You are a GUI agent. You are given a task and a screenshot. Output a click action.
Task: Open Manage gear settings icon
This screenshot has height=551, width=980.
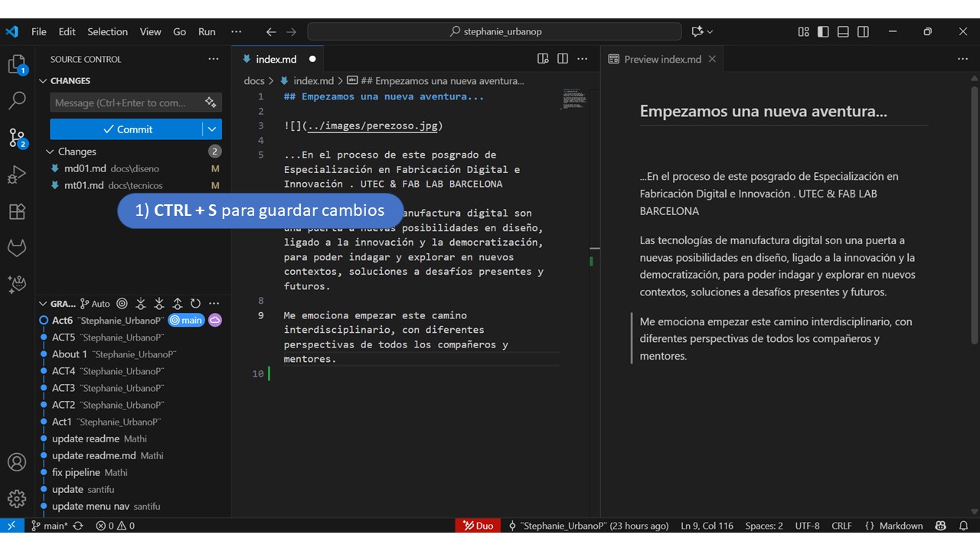17,499
